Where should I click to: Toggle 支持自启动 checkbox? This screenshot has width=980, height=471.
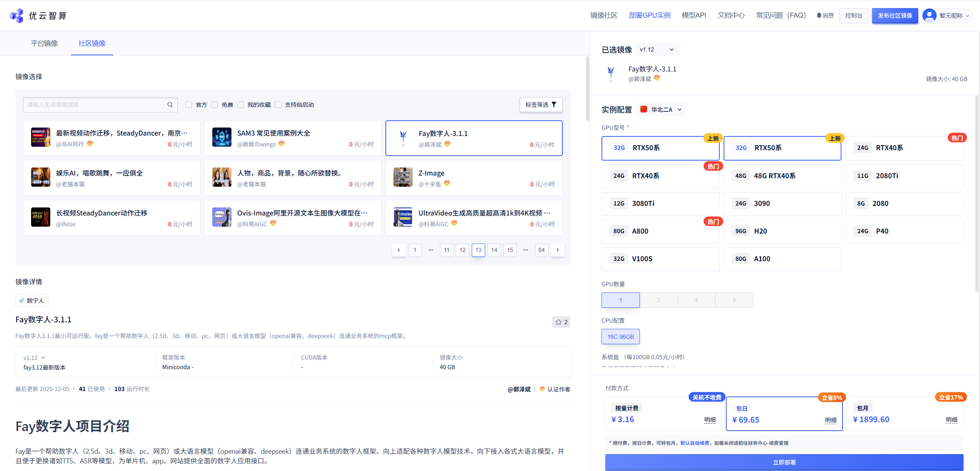[x=278, y=104]
